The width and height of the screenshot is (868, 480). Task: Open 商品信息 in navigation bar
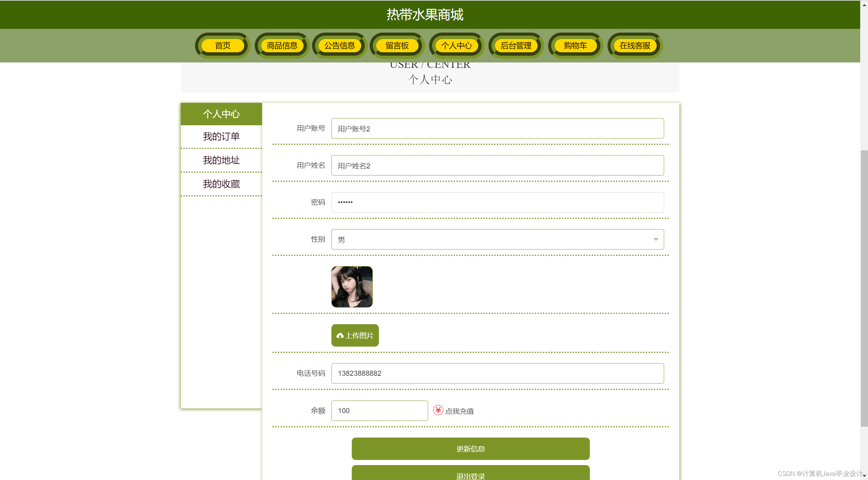[x=282, y=45]
